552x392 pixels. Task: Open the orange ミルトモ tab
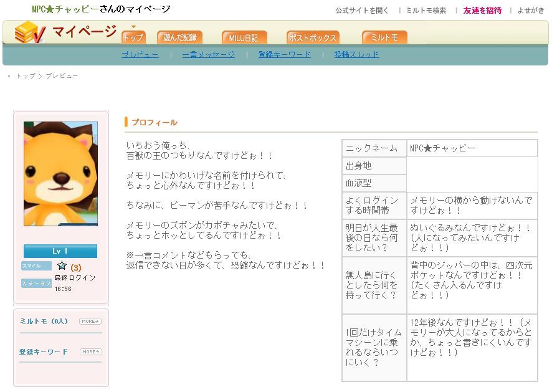(x=384, y=37)
